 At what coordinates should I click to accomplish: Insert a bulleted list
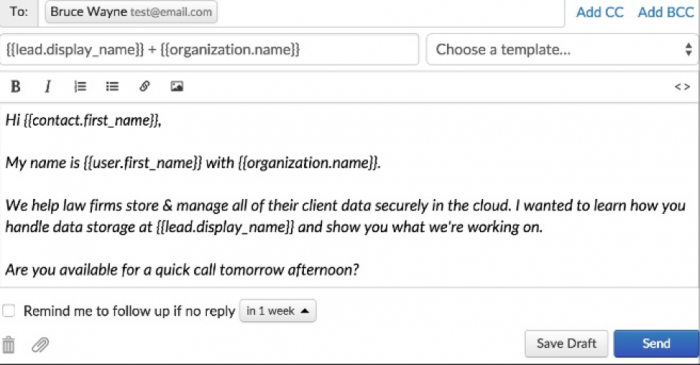112,86
